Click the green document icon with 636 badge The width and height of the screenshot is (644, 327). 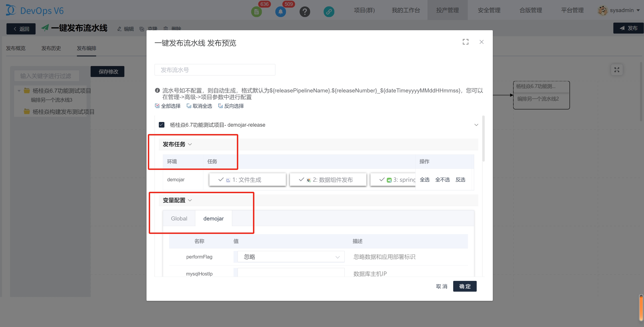pyautogui.click(x=256, y=11)
